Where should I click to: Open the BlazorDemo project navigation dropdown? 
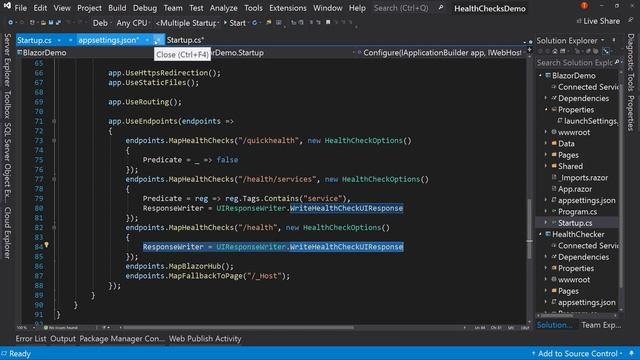(84, 53)
